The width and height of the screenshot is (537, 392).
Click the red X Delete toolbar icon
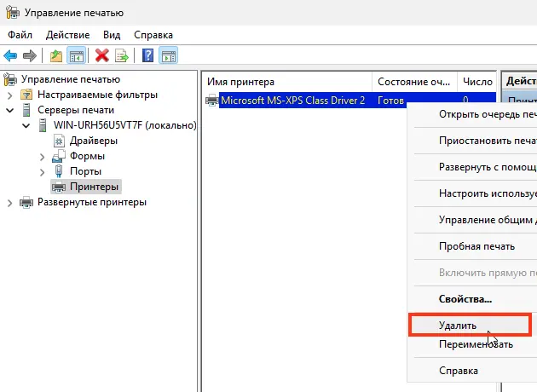click(x=101, y=55)
